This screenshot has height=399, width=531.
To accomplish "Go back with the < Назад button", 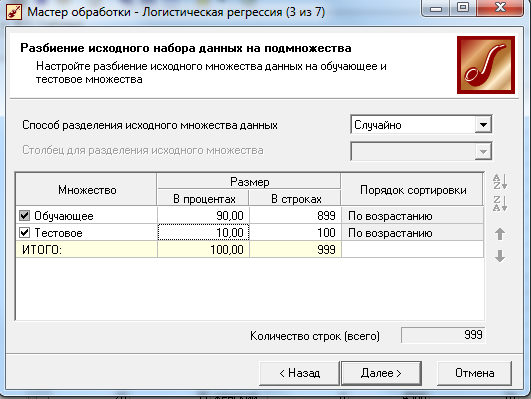I will 299,373.
